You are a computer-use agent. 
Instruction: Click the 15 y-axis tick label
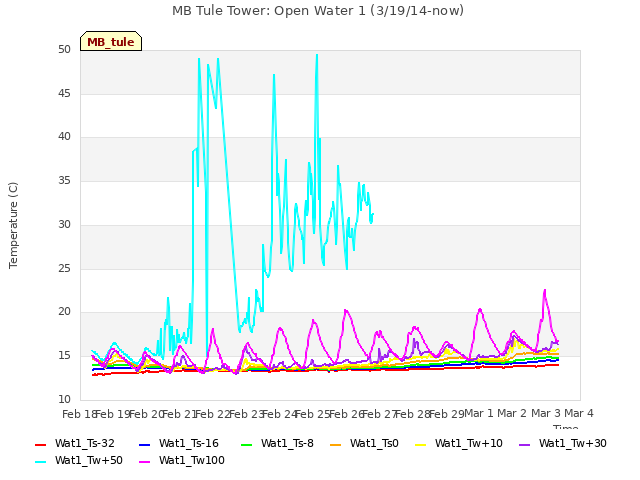tap(64, 356)
